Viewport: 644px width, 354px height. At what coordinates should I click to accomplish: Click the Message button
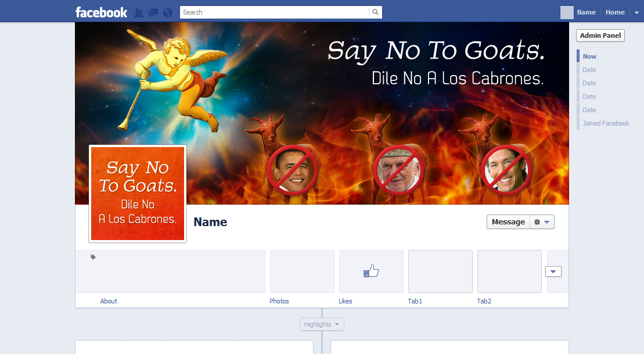(x=508, y=221)
